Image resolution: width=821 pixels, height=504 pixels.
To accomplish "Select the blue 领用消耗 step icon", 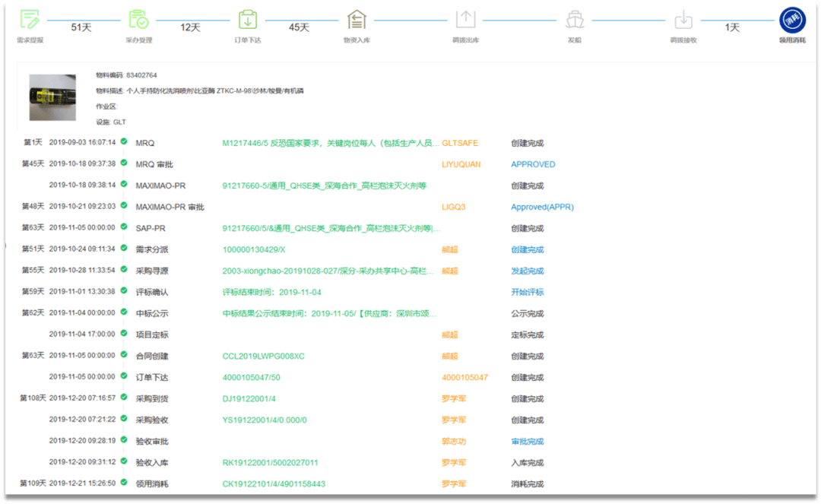I will (792, 20).
